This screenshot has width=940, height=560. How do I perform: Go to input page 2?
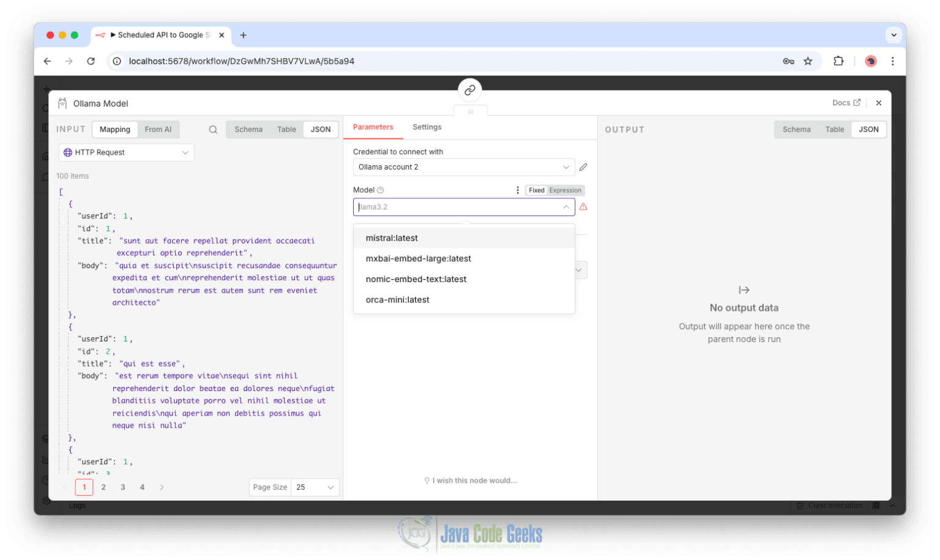pos(103,488)
